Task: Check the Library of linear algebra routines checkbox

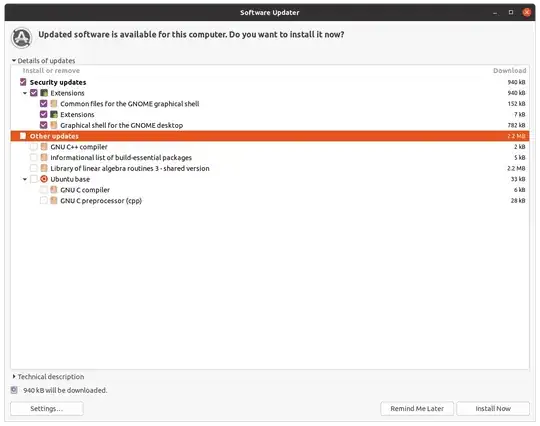Action: [33, 168]
